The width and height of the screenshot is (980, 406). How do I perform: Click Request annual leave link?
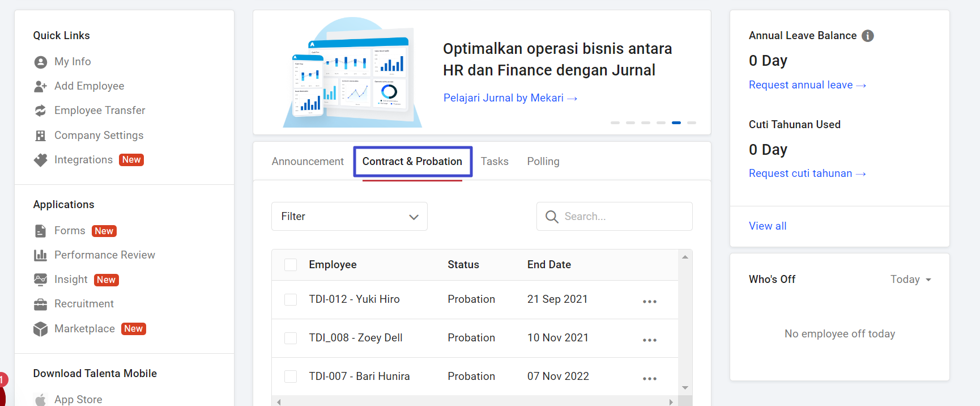[807, 85]
